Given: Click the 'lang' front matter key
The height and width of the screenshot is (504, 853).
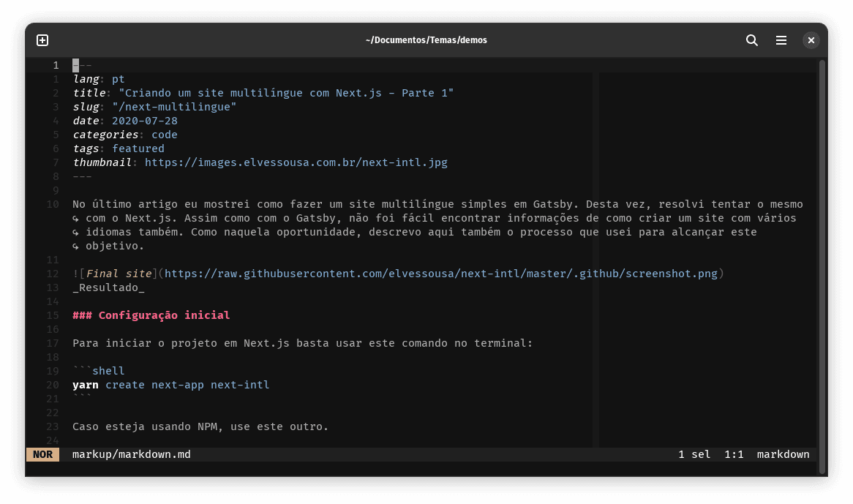Looking at the screenshot, I should point(86,80).
